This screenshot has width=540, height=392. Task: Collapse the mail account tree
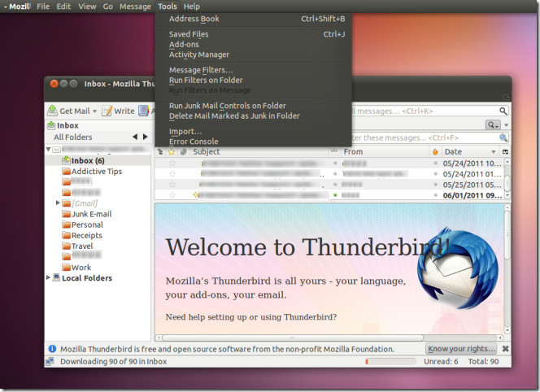(49, 149)
